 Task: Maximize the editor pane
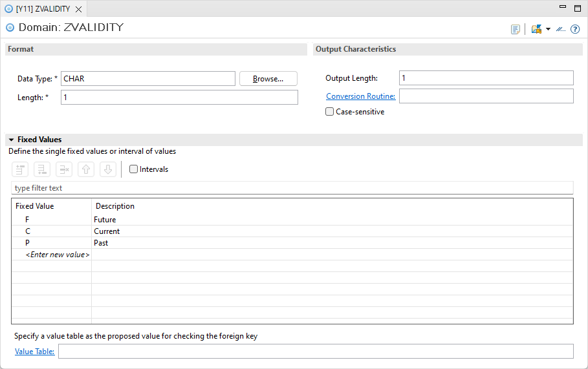click(x=578, y=8)
